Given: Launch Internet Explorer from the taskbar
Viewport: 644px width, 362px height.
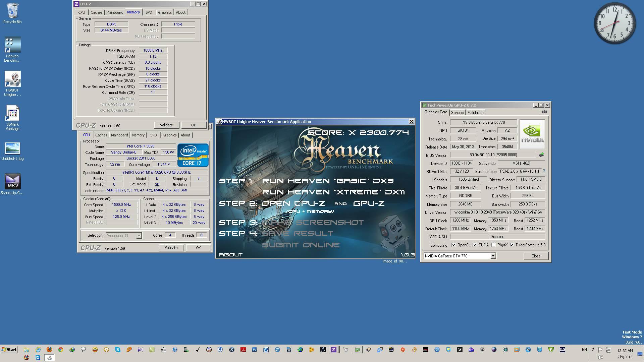Looking at the screenshot, I should pyautogui.click(x=38, y=350).
